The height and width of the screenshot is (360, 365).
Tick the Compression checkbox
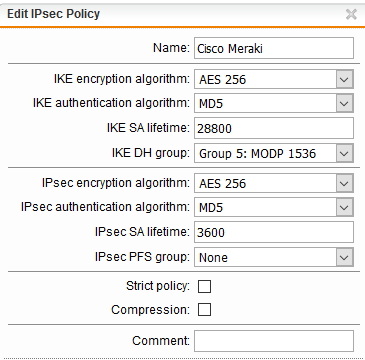204,310
